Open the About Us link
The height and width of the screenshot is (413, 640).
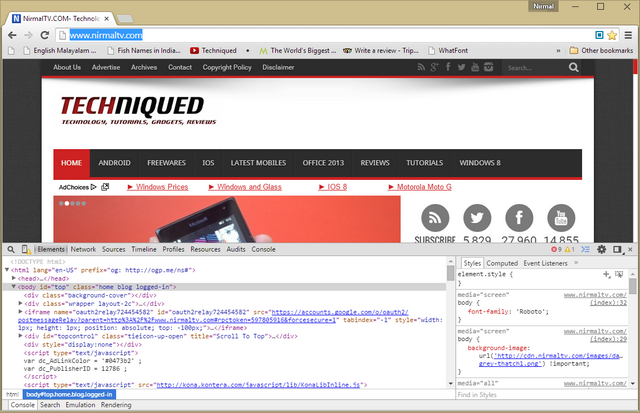pyautogui.click(x=67, y=67)
